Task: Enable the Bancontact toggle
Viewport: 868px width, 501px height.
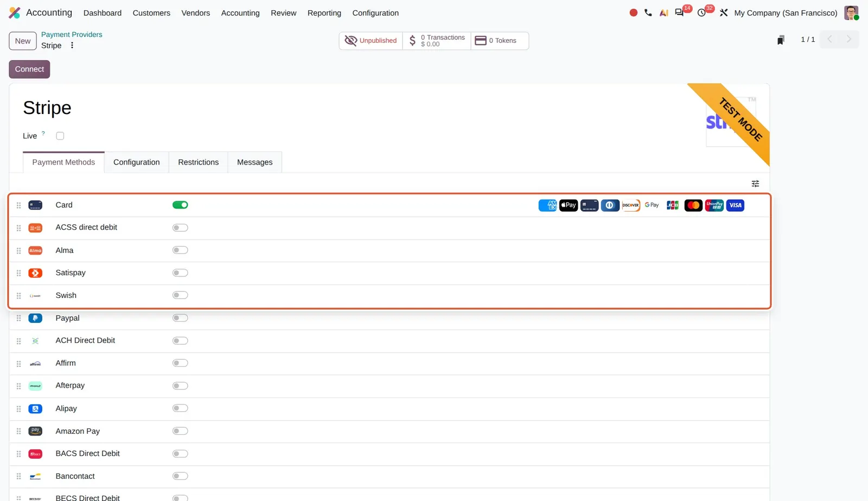Action: point(180,476)
